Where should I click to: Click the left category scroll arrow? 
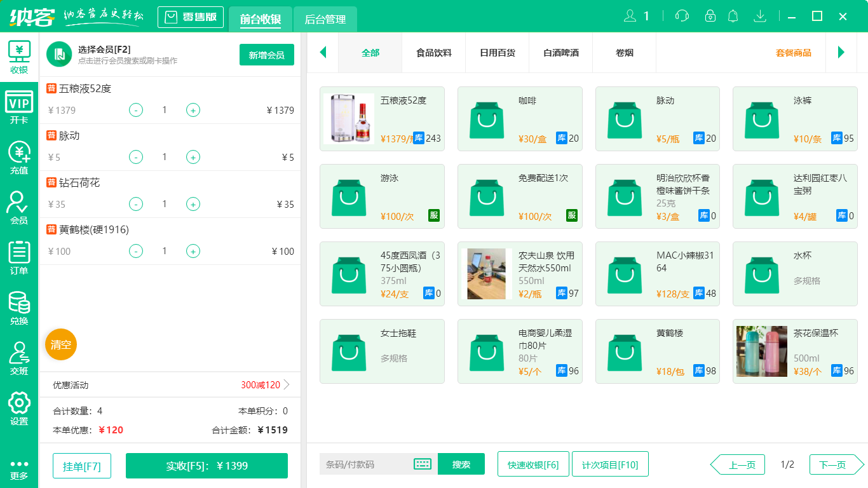[x=323, y=53]
